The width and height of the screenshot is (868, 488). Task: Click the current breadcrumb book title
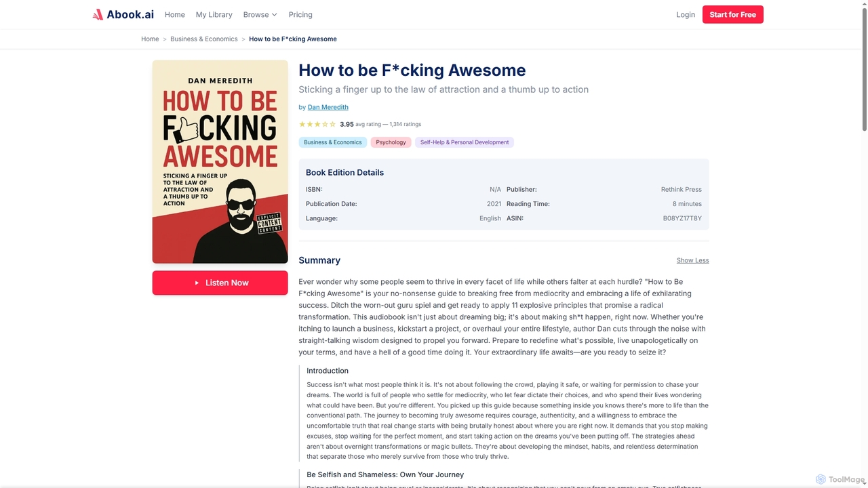[x=293, y=39]
